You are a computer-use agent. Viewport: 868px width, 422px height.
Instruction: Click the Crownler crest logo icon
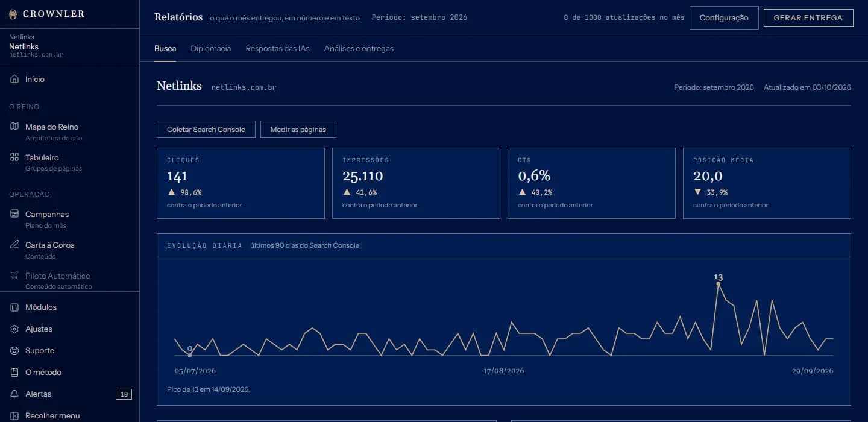pos(14,14)
